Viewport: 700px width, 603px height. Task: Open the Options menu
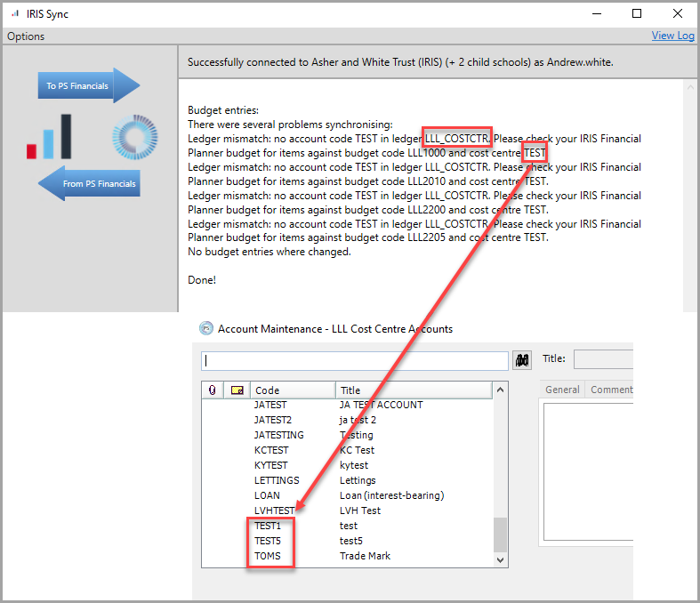click(26, 36)
